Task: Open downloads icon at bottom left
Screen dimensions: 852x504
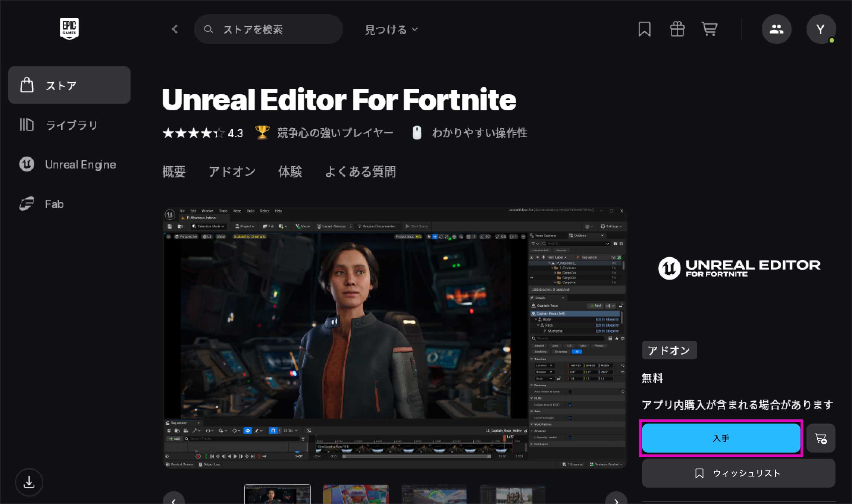Action: tap(29, 482)
